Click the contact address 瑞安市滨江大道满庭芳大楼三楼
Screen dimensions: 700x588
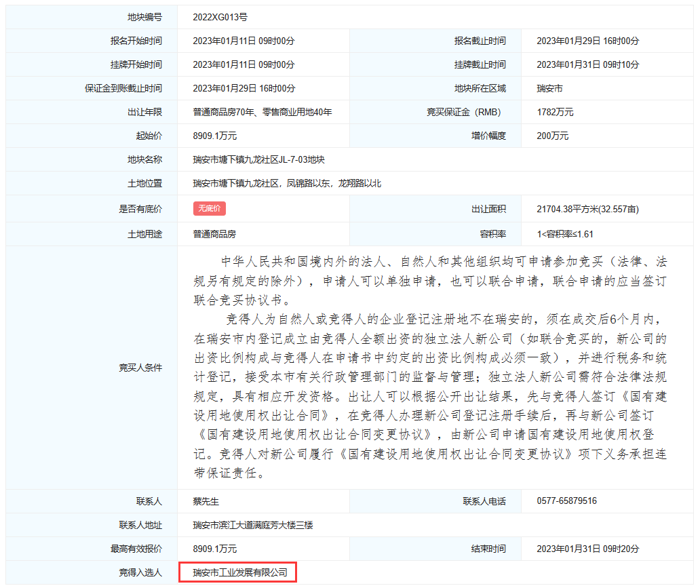pyautogui.click(x=252, y=525)
